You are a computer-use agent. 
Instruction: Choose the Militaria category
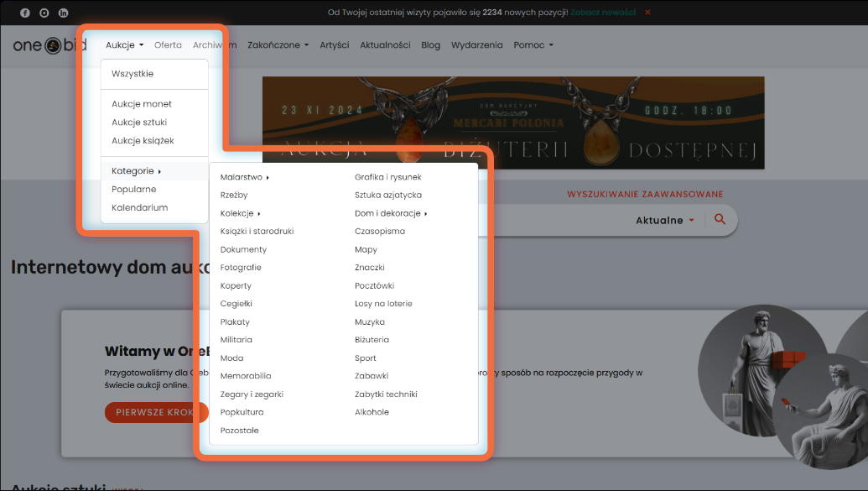pos(236,340)
